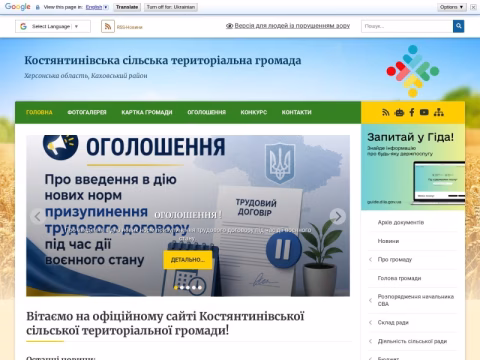Open the chatbot robot icon in yellow bar
Image resolution: width=480 pixels, height=360 pixels.
(399, 112)
